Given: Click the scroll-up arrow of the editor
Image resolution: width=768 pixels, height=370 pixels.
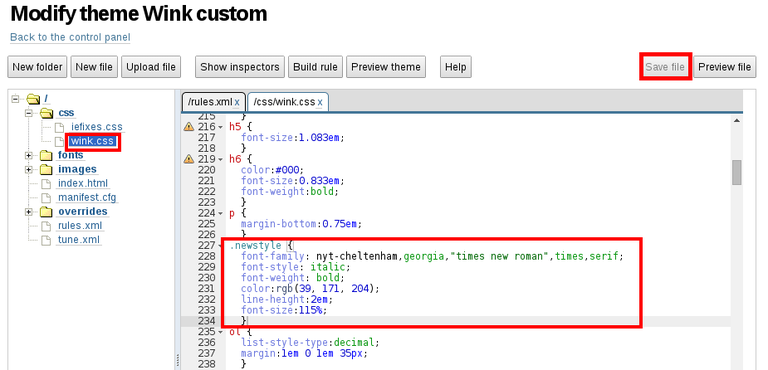Looking at the screenshot, I should [x=736, y=120].
